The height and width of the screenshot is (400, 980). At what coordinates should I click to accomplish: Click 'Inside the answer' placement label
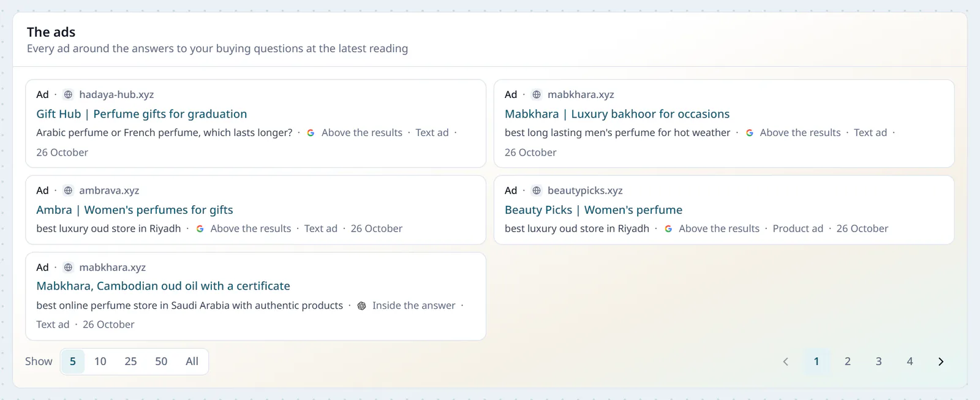[x=414, y=306]
